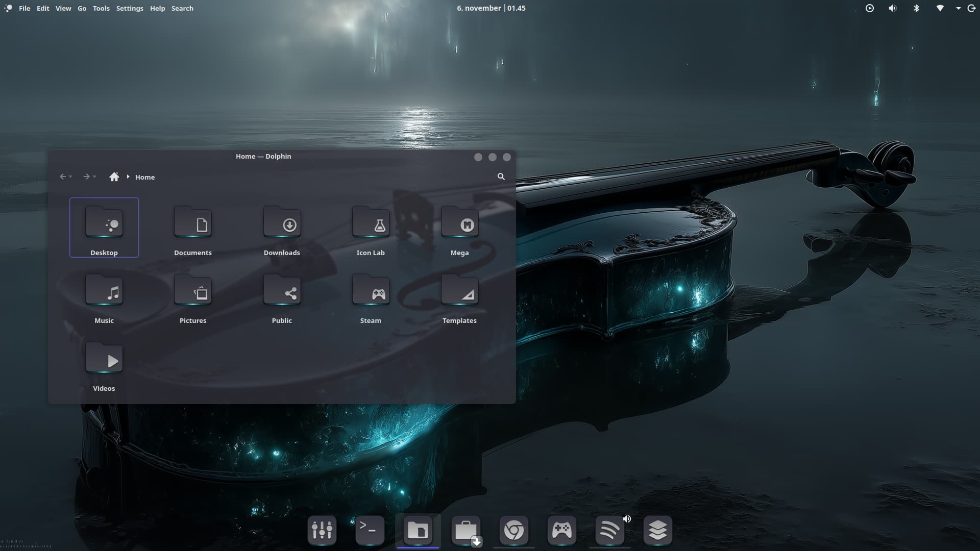Image resolution: width=980 pixels, height=551 pixels.
Task: Open the game controller app in dock
Action: point(561,530)
